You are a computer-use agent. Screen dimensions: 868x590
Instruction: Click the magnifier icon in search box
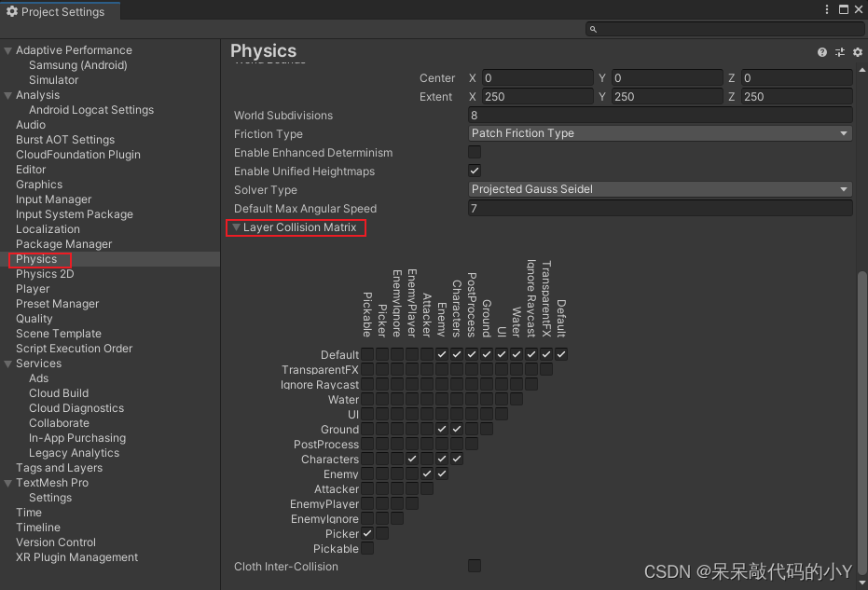pos(593,29)
